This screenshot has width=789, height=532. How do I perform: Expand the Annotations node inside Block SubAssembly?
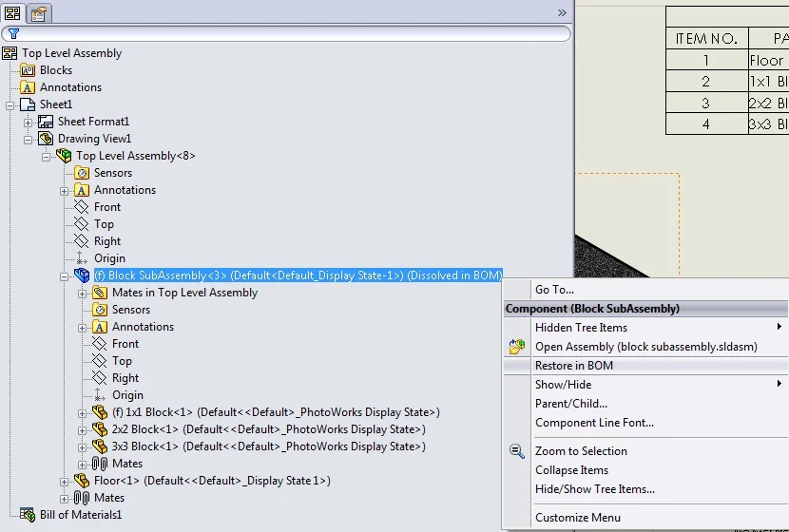[x=83, y=328]
